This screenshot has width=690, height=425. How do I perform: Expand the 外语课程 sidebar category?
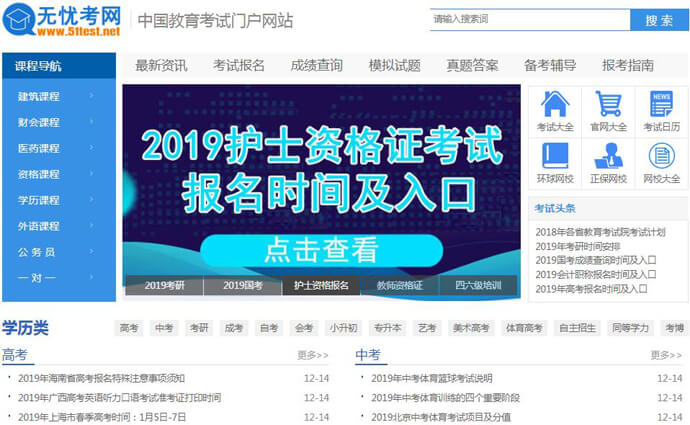coord(40,226)
